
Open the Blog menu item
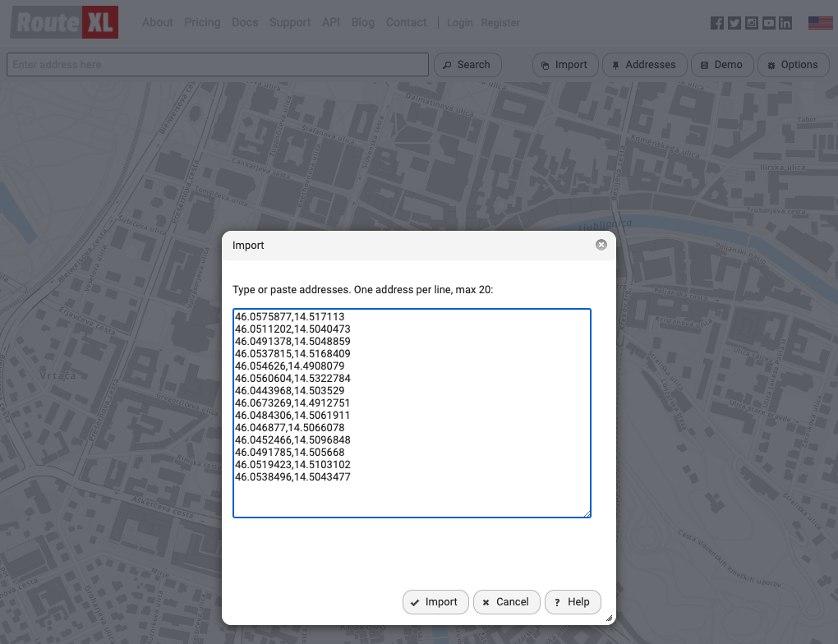pyautogui.click(x=363, y=22)
